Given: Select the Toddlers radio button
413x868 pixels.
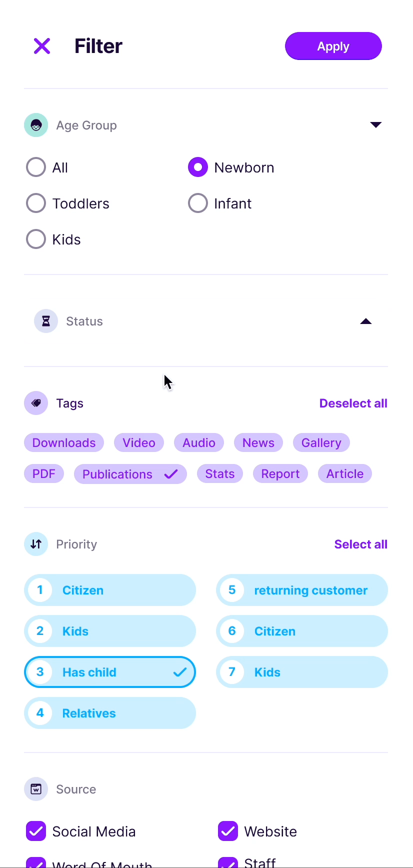Looking at the screenshot, I should click(36, 203).
